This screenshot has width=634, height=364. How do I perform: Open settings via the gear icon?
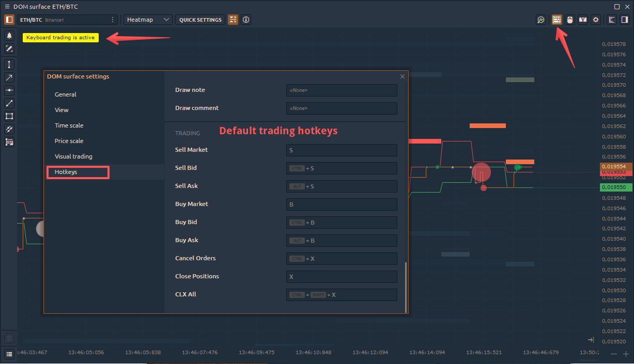[x=596, y=20]
